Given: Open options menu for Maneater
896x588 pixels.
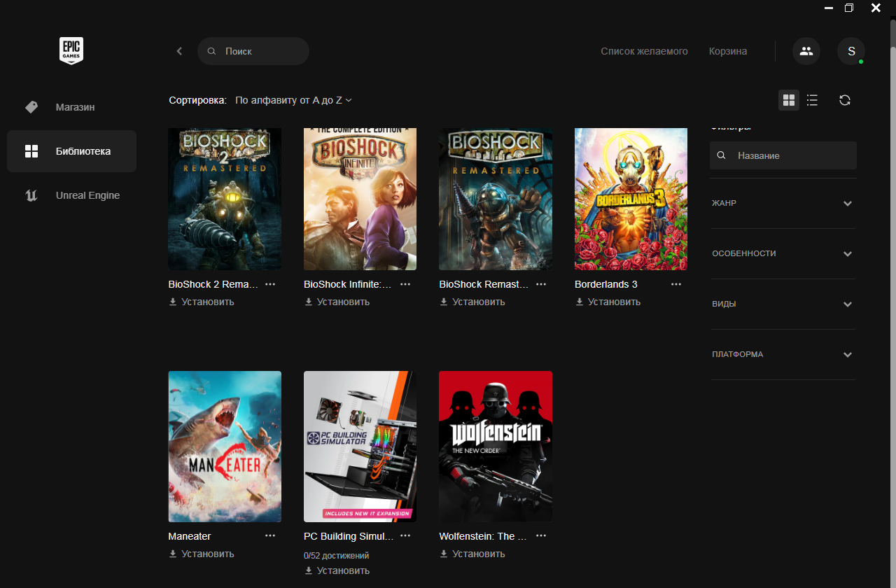Looking at the screenshot, I should click(x=270, y=535).
